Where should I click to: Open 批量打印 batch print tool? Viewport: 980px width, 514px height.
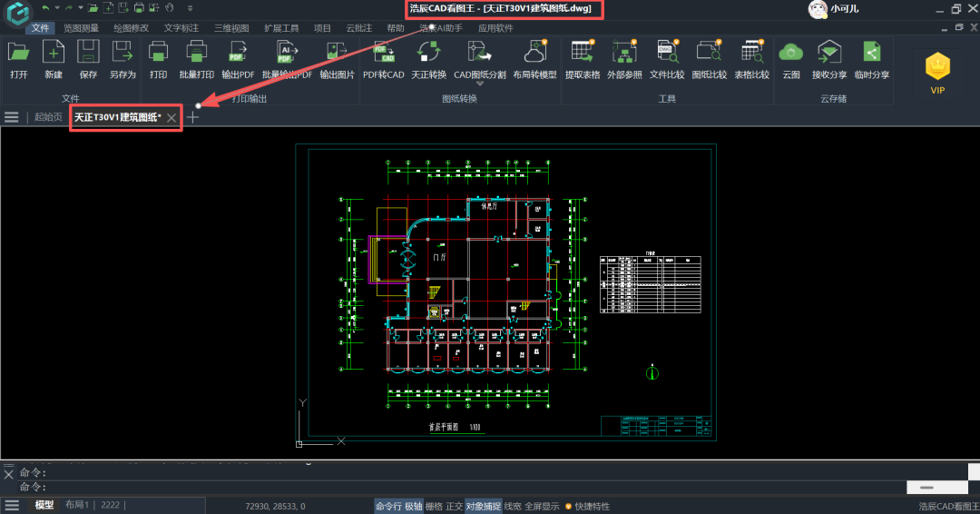click(196, 53)
